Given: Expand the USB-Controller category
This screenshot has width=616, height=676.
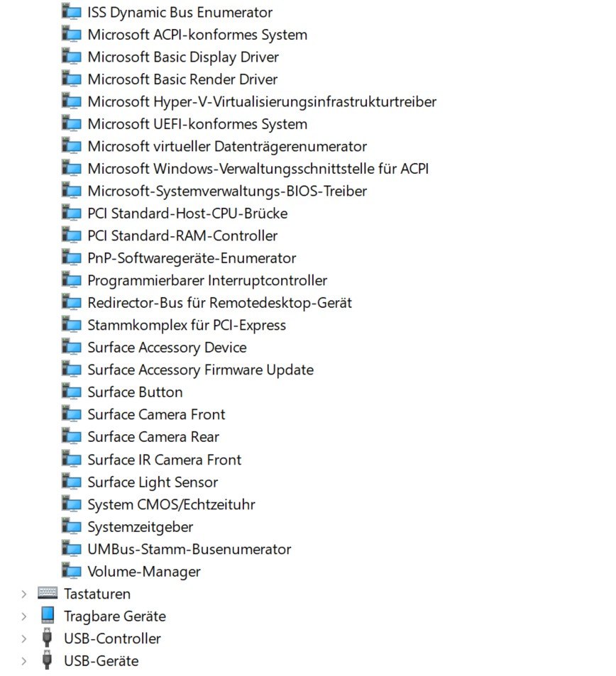Looking at the screenshot, I should [24, 638].
